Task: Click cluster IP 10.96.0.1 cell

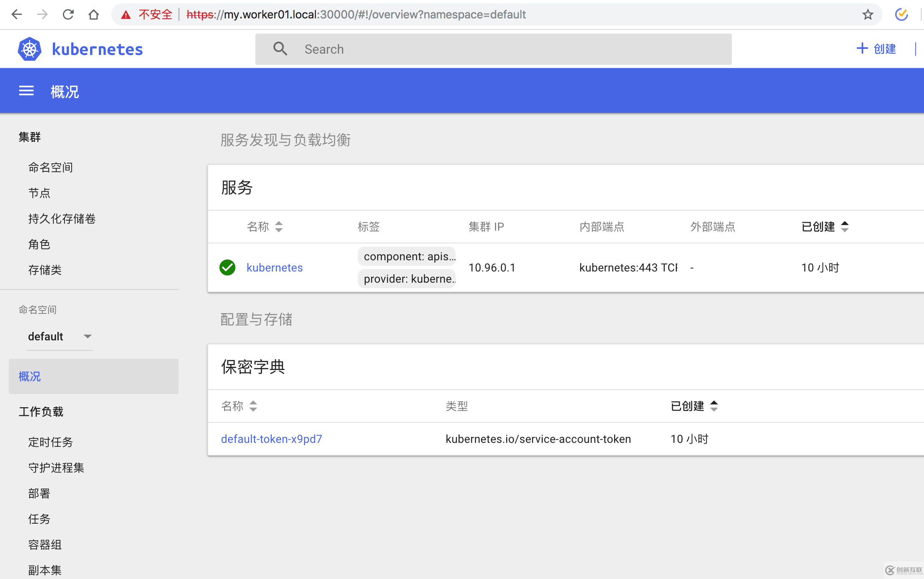Action: point(492,267)
